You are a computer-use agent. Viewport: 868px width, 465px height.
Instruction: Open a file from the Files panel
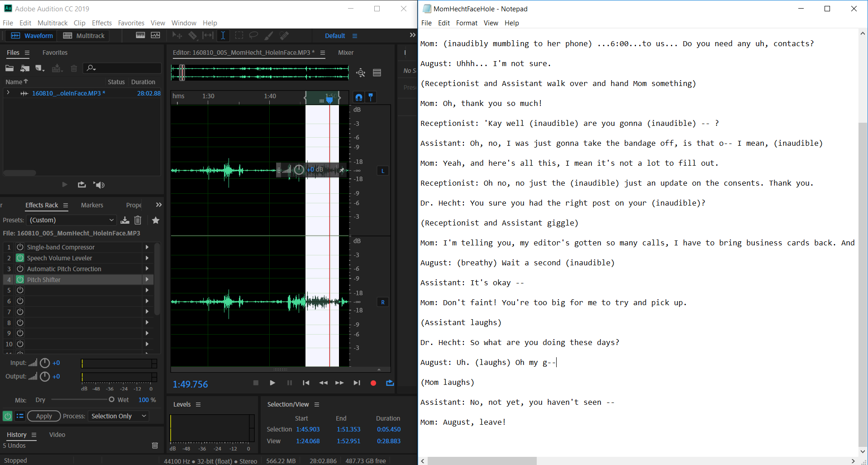coord(10,68)
